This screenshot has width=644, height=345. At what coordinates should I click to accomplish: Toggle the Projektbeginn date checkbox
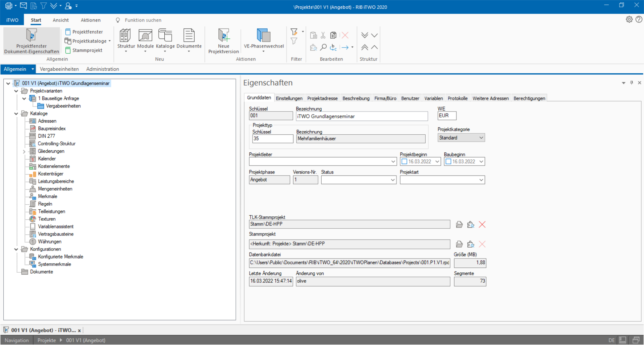[404, 161]
